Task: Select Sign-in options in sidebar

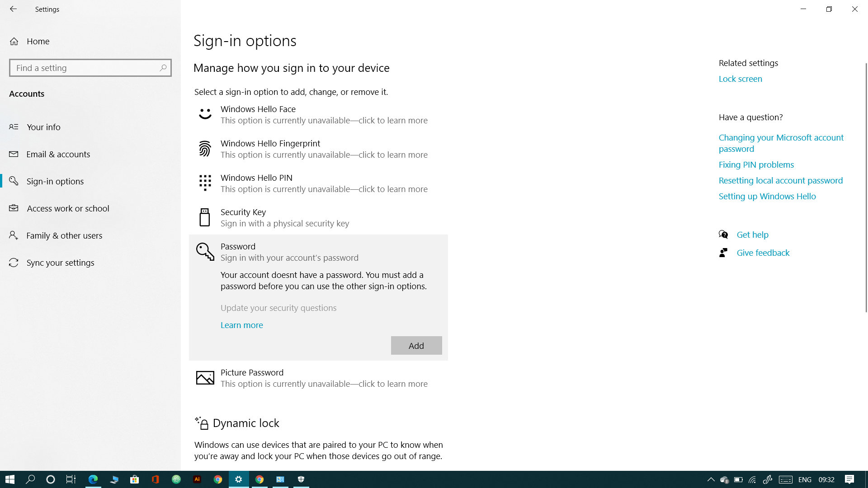Action: click(90, 181)
